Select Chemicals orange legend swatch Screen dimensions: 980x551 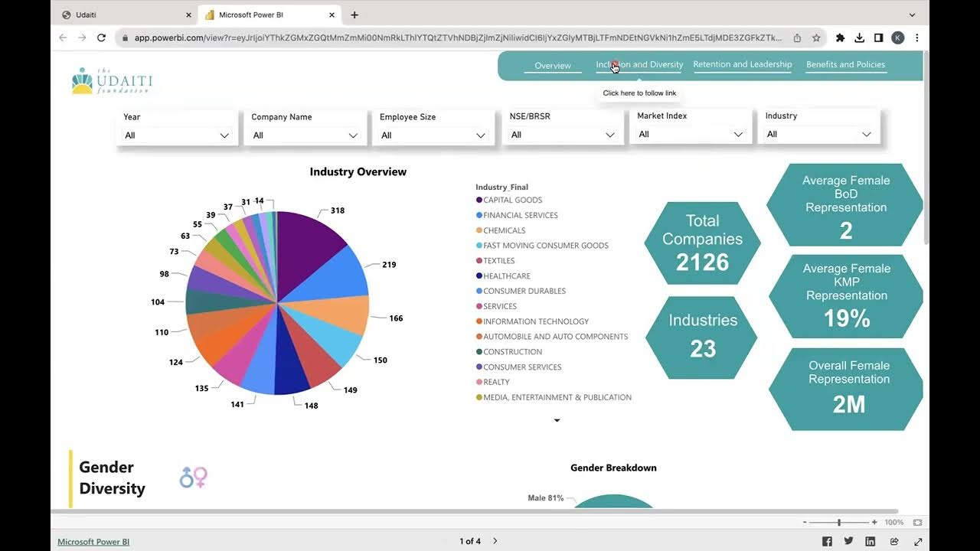click(x=479, y=230)
